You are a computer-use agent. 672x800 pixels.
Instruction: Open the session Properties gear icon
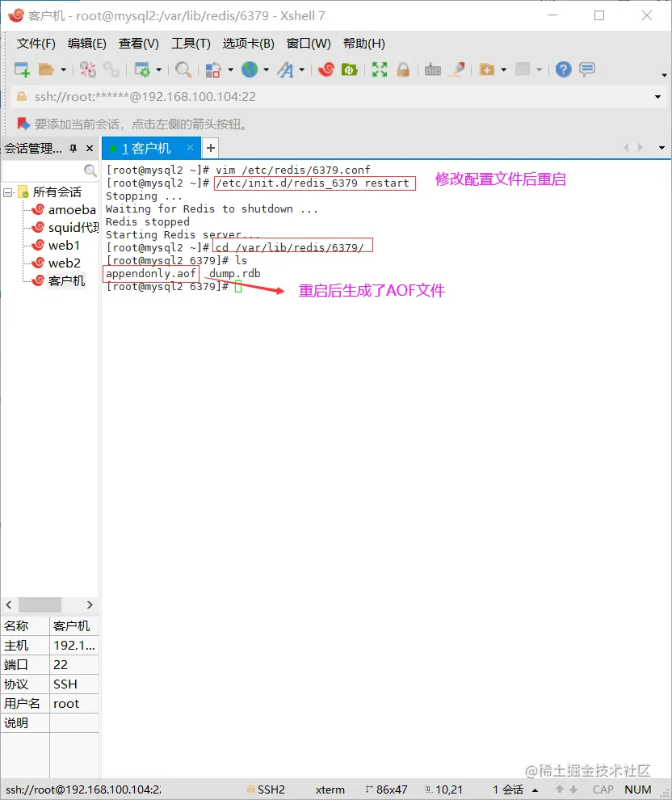coord(141,69)
